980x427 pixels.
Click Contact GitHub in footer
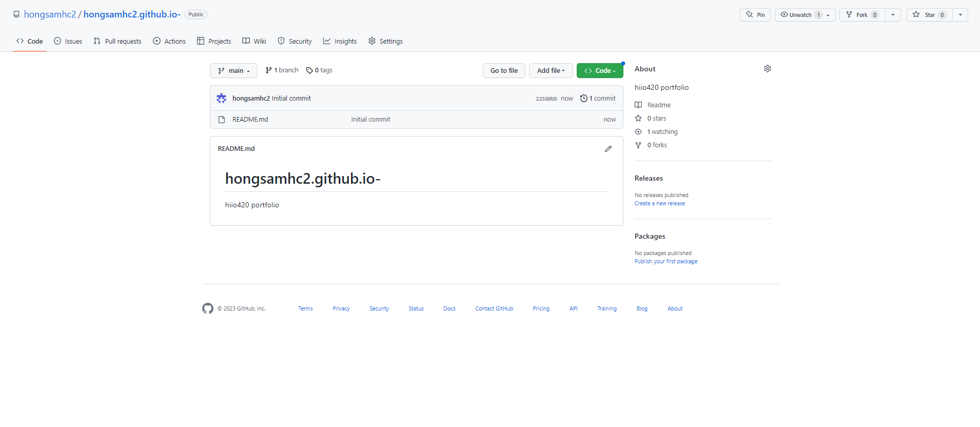pos(494,308)
